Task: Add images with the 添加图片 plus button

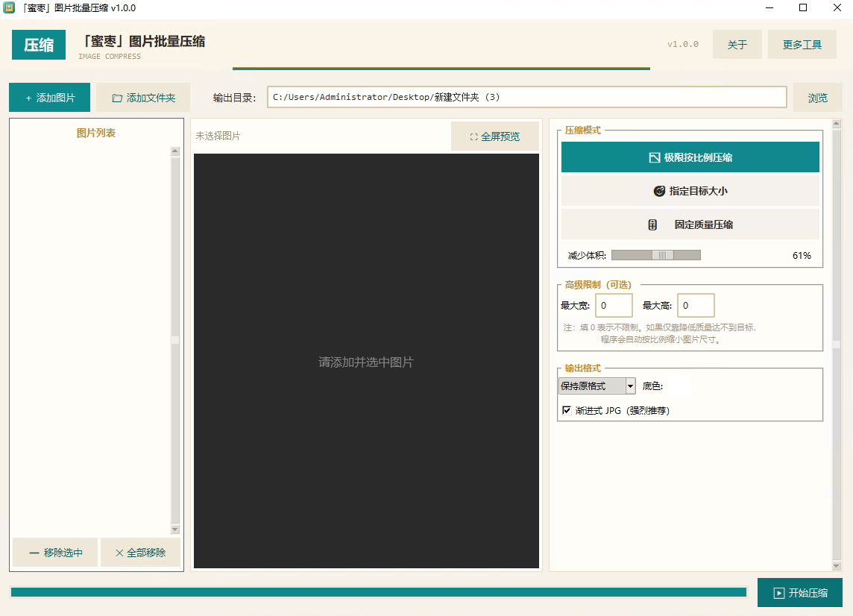Action: click(x=49, y=98)
